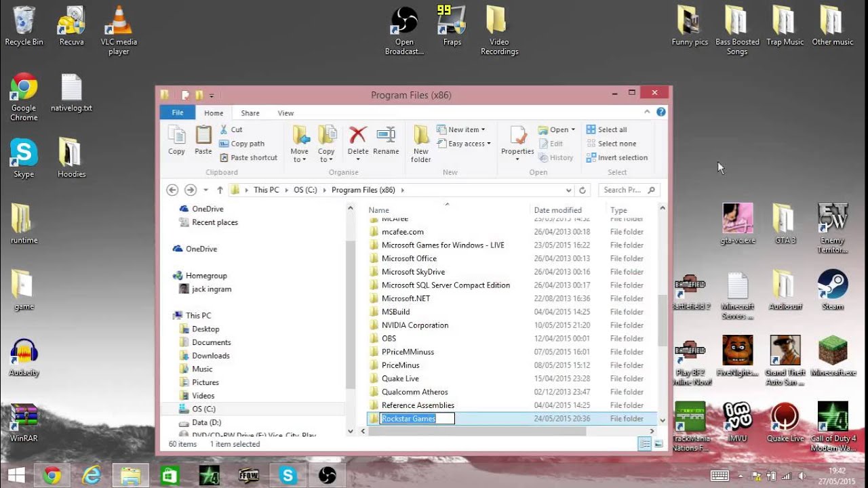Click the Copy icon in ribbon
The image size is (868, 488).
176,141
